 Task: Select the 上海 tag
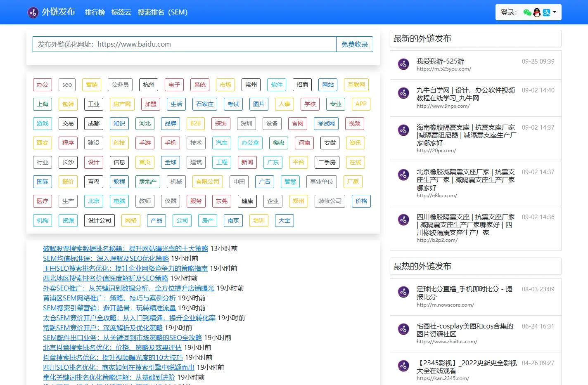(43, 104)
